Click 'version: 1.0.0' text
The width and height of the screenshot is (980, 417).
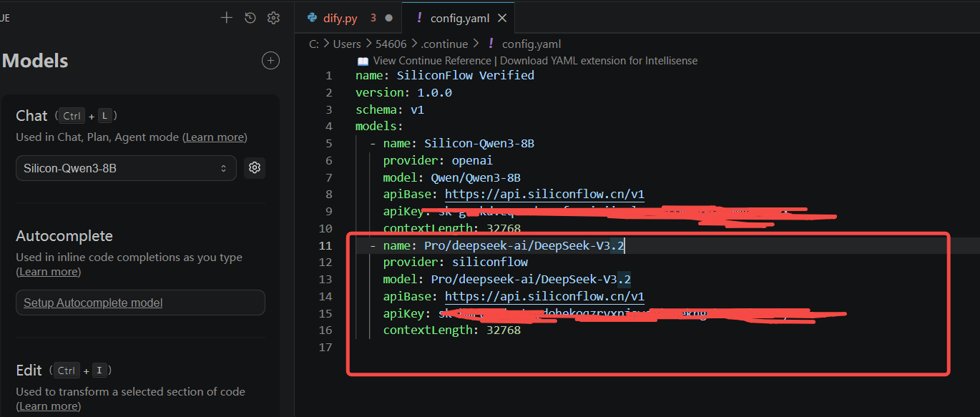(403, 92)
